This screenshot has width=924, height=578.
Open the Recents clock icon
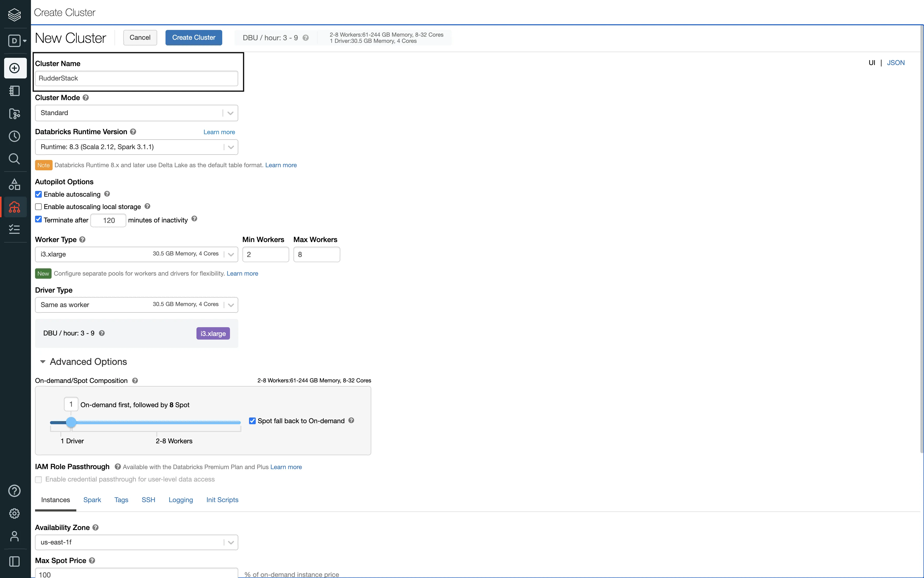[14, 137]
